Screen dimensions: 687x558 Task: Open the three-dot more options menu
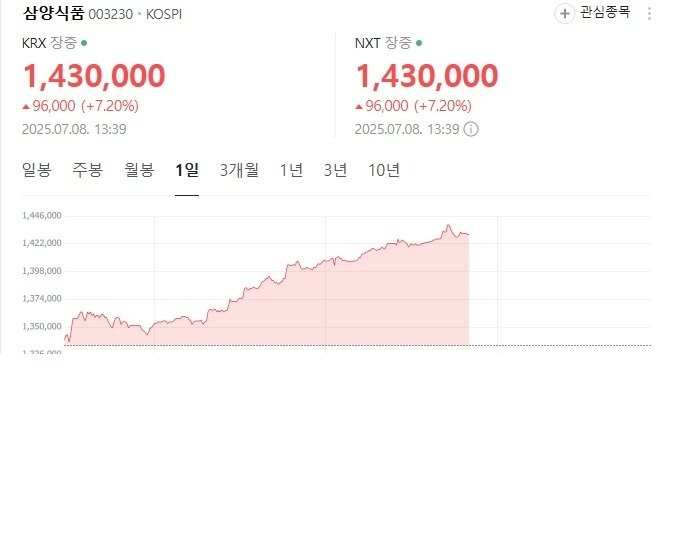point(649,14)
